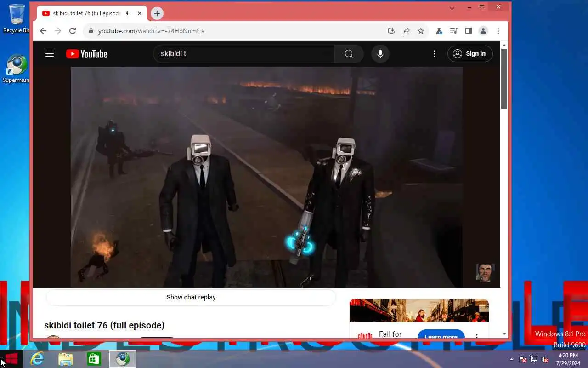588x368 pixels.
Task: Sign in to YouTube
Action: [x=470, y=54]
